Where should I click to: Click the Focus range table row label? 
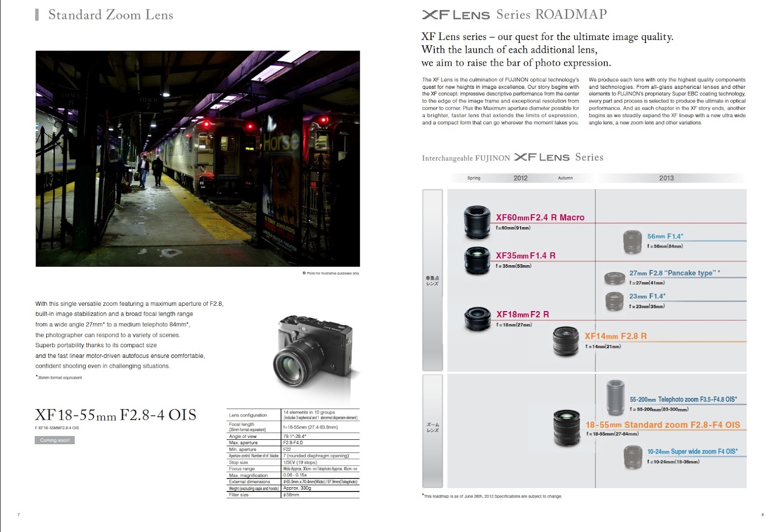(242, 469)
